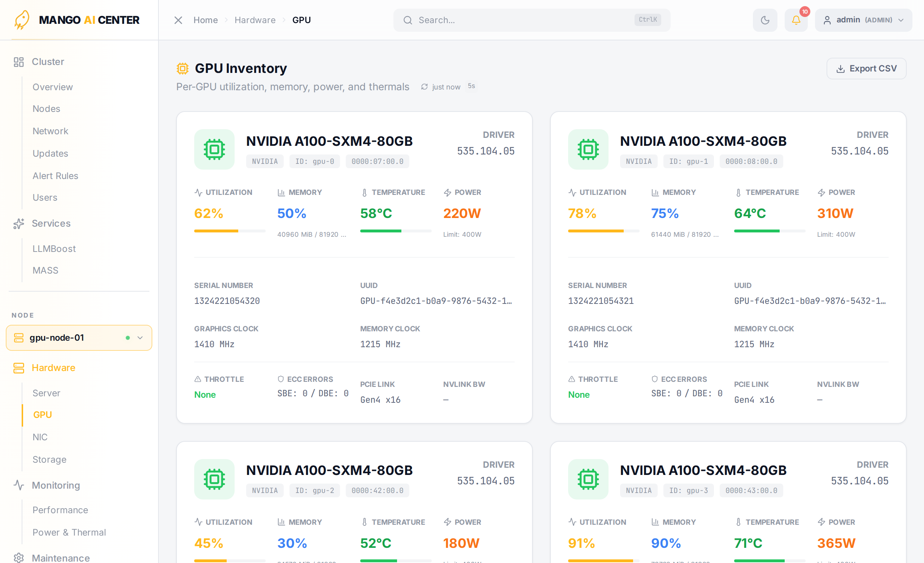Open the Storage hardware page

49,459
